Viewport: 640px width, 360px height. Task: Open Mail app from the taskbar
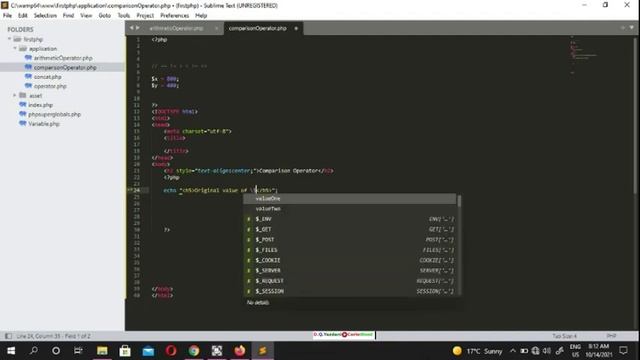(x=148, y=351)
